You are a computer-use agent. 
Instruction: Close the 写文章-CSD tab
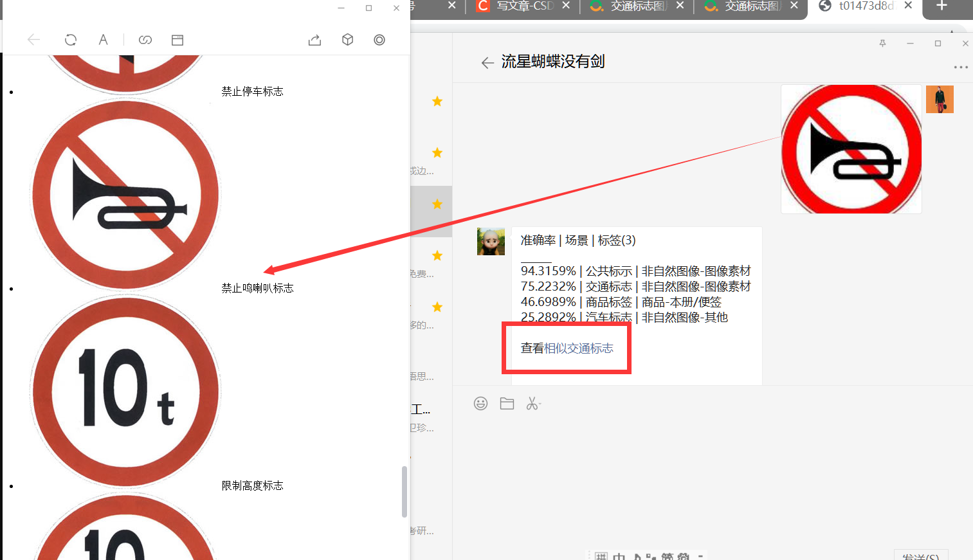pyautogui.click(x=566, y=5)
